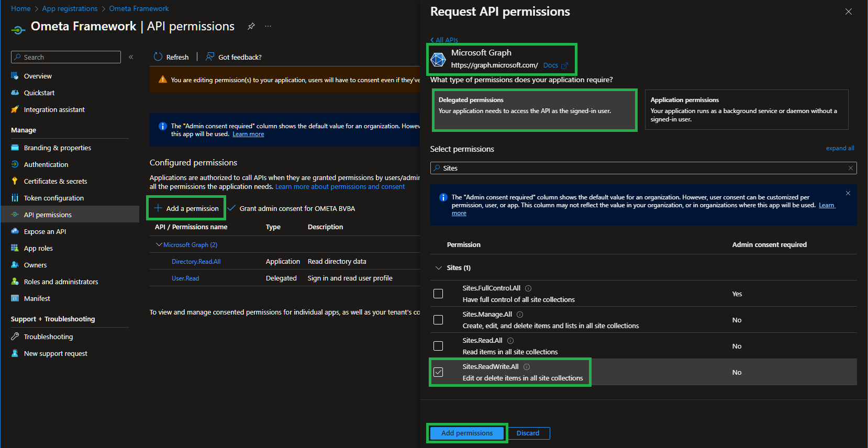
Task: Click the info icon beside Sites.Read.All
Action: [510, 341]
